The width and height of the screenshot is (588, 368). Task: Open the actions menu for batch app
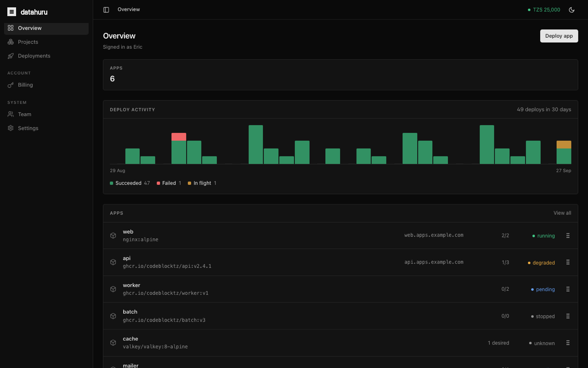point(568,316)
